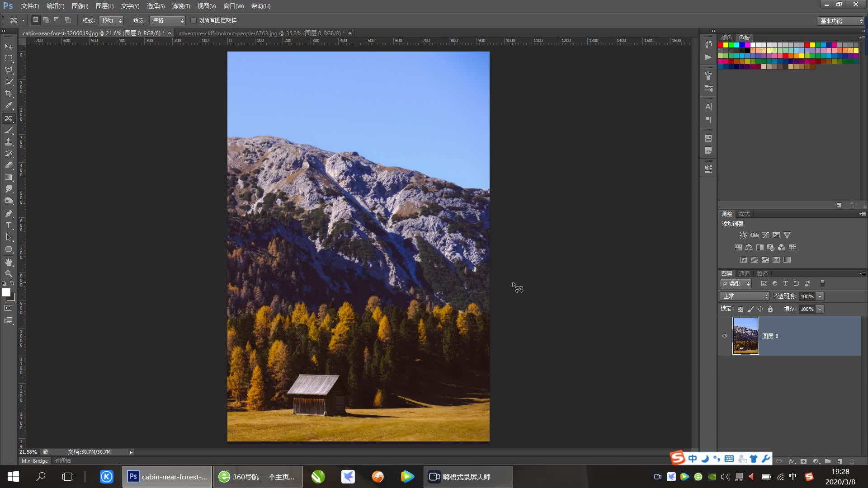Screen dimensions: 868x488
Task: Add Brightness/Contrast adjustment icon
Action: click(x=743, y=235)
